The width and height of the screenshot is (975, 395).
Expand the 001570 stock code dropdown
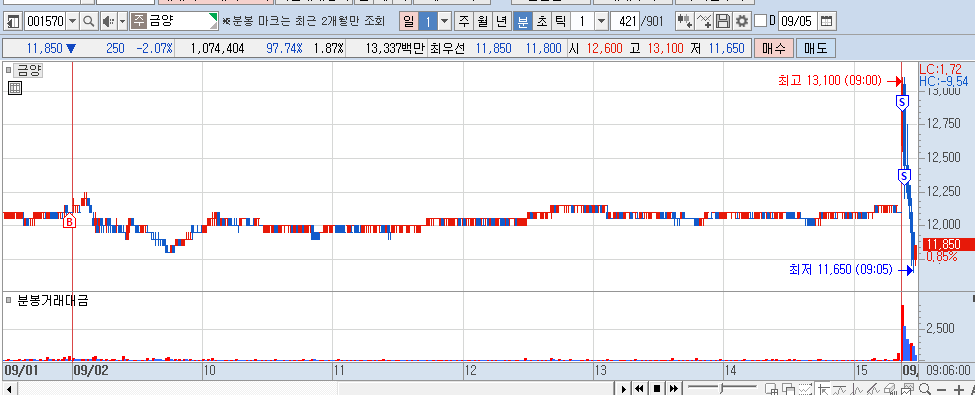pos(72,22)
